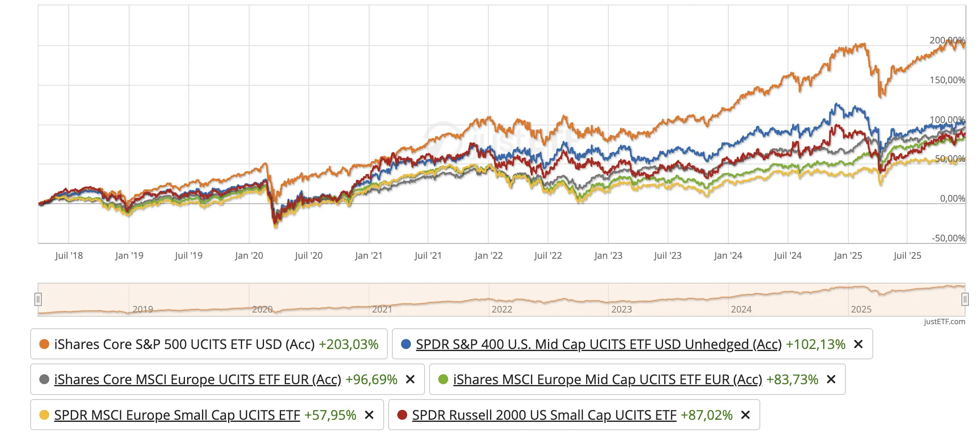Remove SPDR Russell 2000 Small Cap ETF
980x438 pixels.
point(745,415)
